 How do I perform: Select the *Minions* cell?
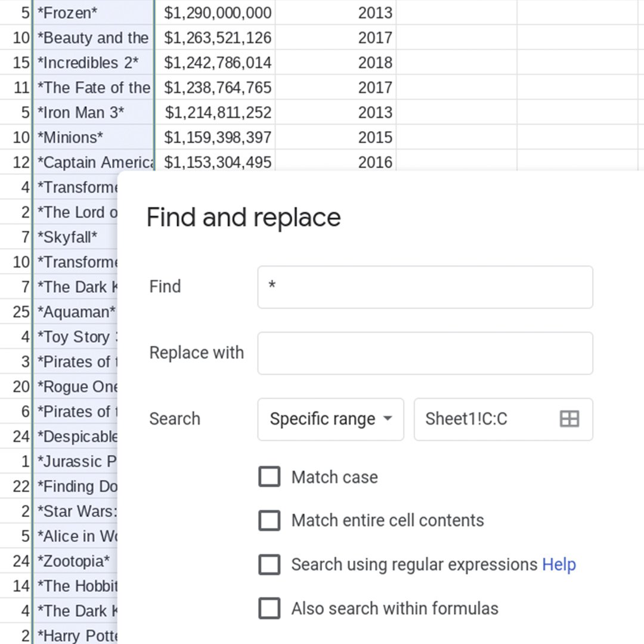[x=94, y=138]
